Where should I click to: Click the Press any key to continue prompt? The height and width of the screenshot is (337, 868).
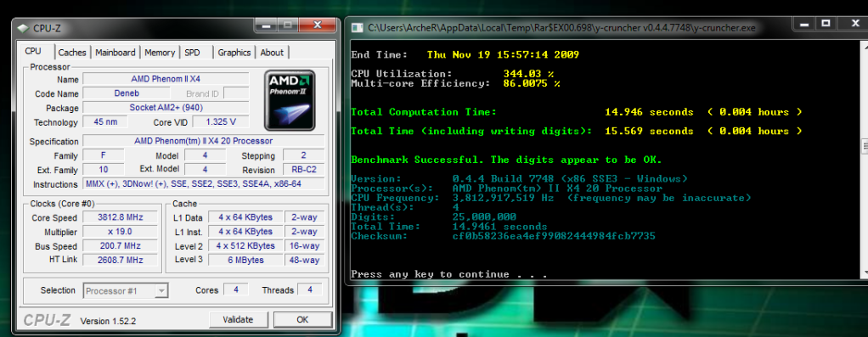point(449,274)
